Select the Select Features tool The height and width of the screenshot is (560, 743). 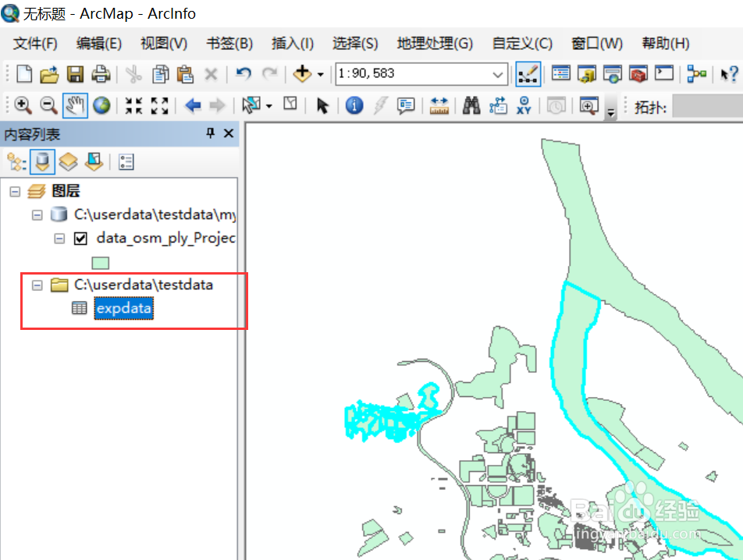tap(251, 105)
